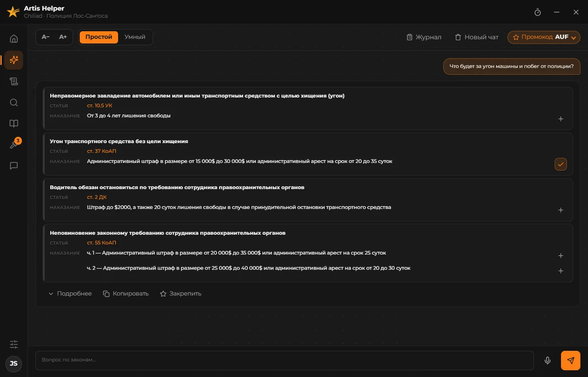The width and height of the screenshot is (588, 377).
Task: Open the AI sparkle assistant in the sidebar
Action: (x=14, y=60)
